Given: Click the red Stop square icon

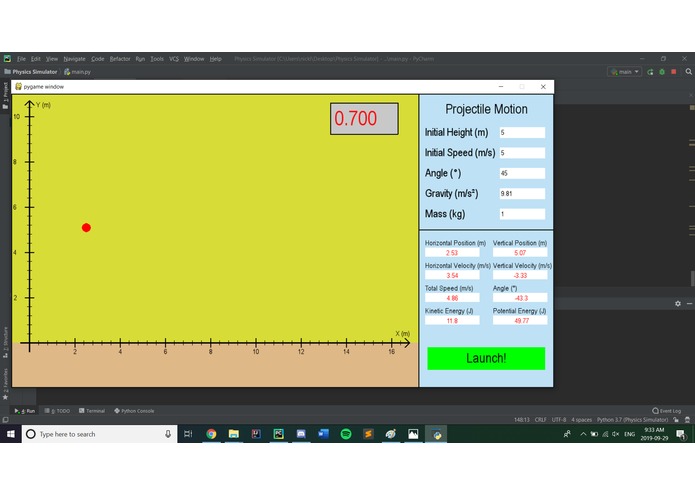Looking at the screenshot, I should coord(674,71).
